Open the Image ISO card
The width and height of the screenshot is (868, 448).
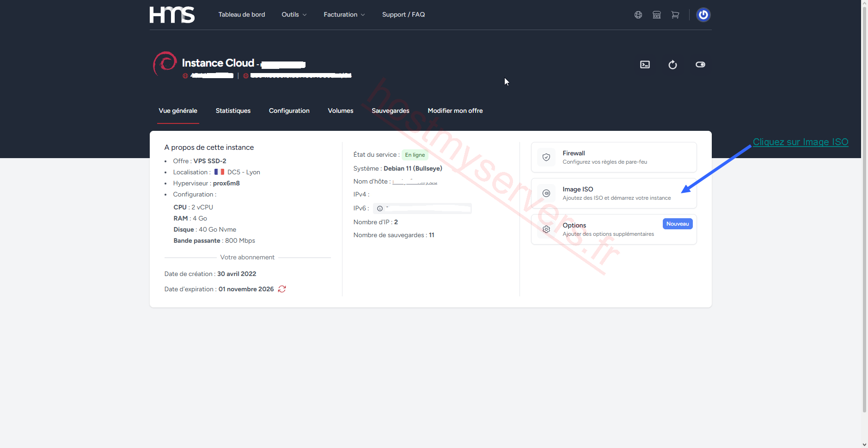coord(614,193)
